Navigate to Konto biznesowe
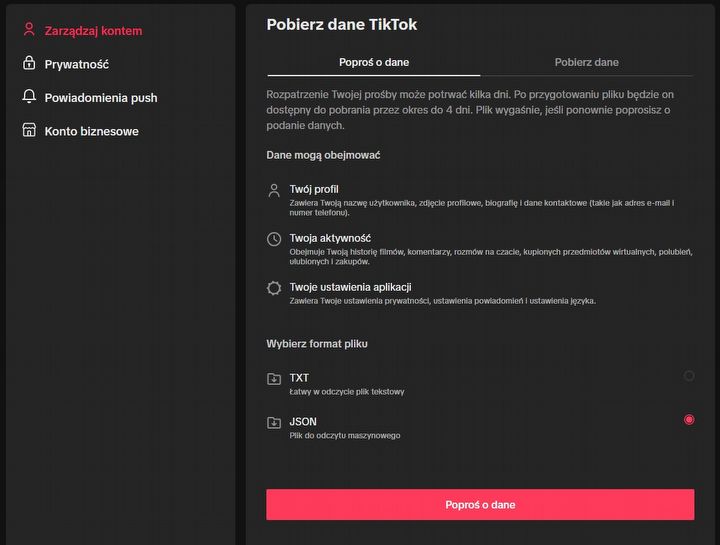720x545 pixels. pos(91,131)
